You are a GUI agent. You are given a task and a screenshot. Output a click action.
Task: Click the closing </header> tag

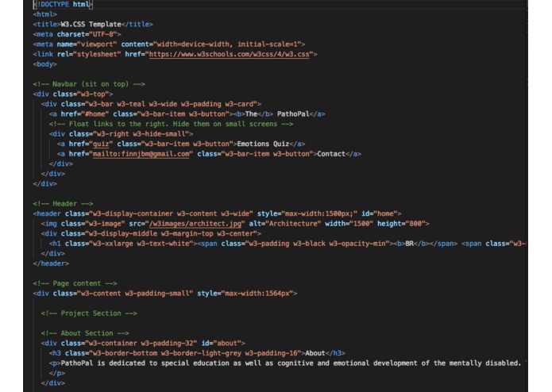51,263
